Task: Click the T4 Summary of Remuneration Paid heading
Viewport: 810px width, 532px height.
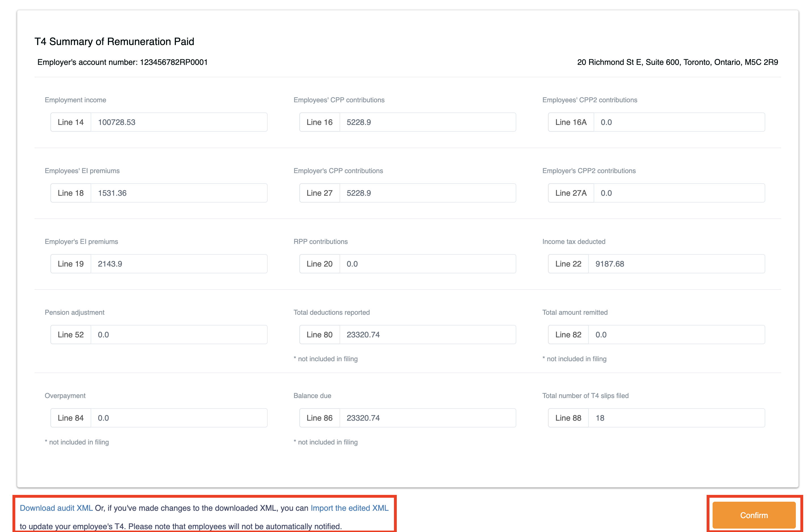Action: pos(114,42)
